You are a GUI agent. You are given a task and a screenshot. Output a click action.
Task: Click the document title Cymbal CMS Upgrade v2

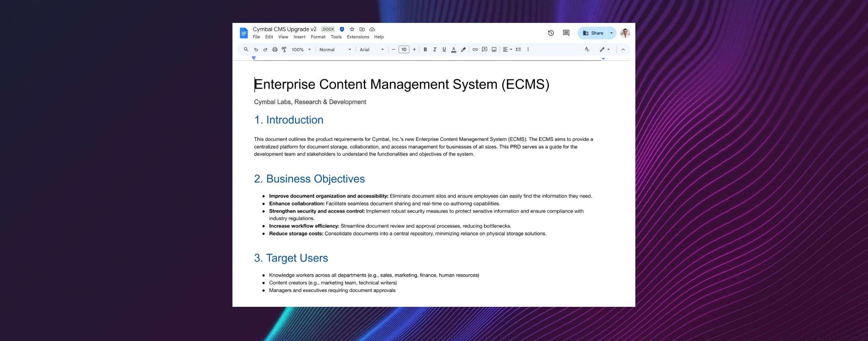(x=285, y=29)
